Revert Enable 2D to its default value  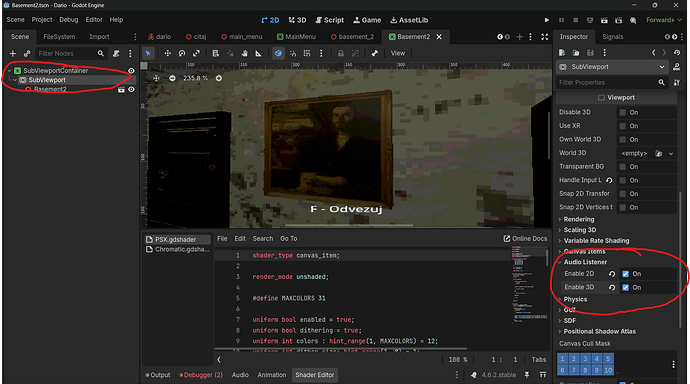[x=612, y=274]
